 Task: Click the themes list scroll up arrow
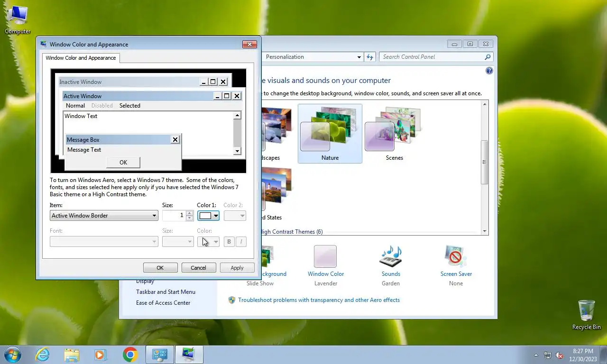tap(485, 104)
